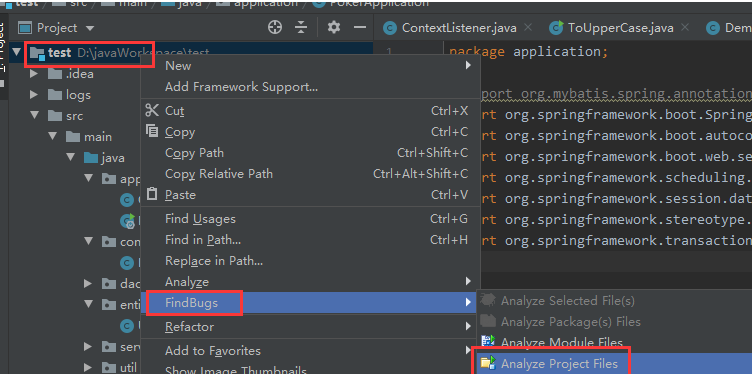Close the ToUpperCase.java tab
Image resolution: width=753 pixels, height=374 pixels.
[x=685, y=27]
